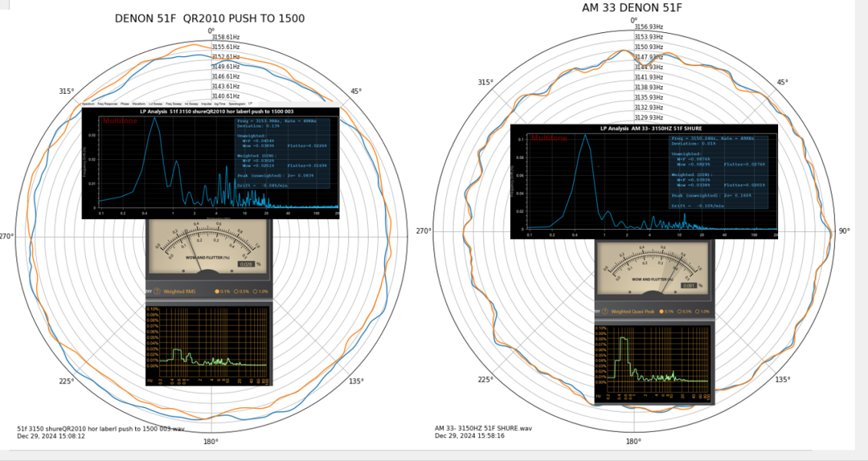The height and width of the screenshot is (461, 868).
Task: Click the Dec 29, 2024 15:58:16 timestamp
Action: (x=469, y=436)
